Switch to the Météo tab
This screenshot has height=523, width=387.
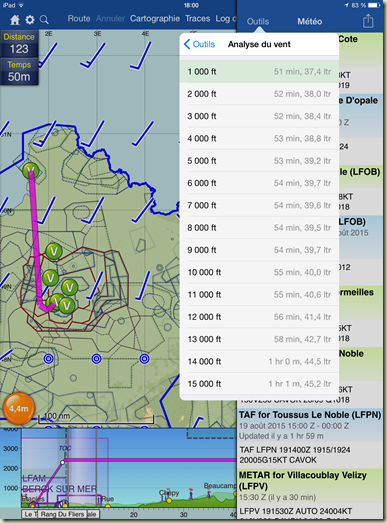(310, 21)
